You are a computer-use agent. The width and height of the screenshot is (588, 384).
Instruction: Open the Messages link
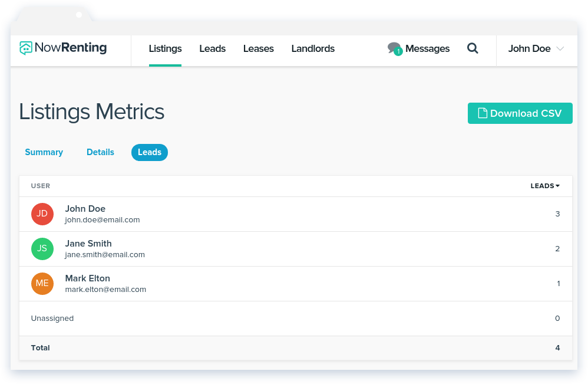click(x=428, y=49)
